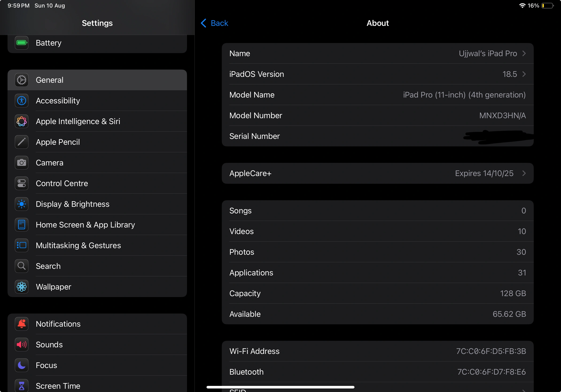The height and width of the screenshot is (392, 561).
Task: Select the Sounds speaker icon
Action: pos(22,345)
